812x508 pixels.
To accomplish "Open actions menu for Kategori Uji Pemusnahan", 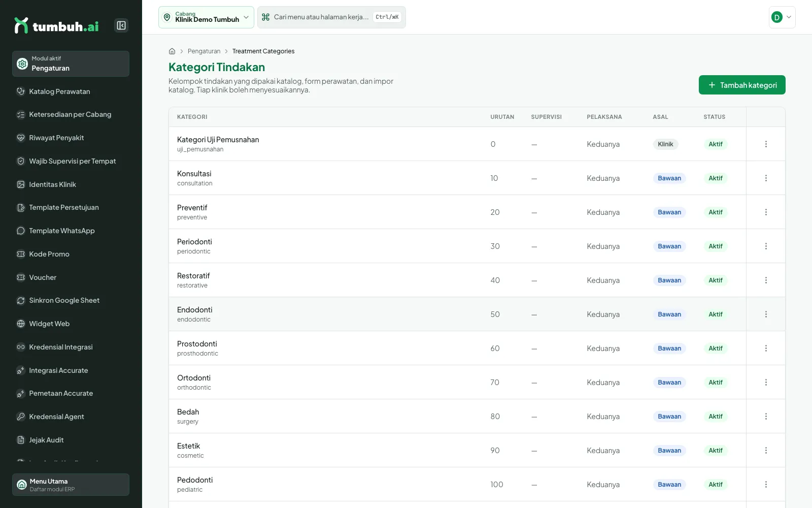I will click(766, 144).
